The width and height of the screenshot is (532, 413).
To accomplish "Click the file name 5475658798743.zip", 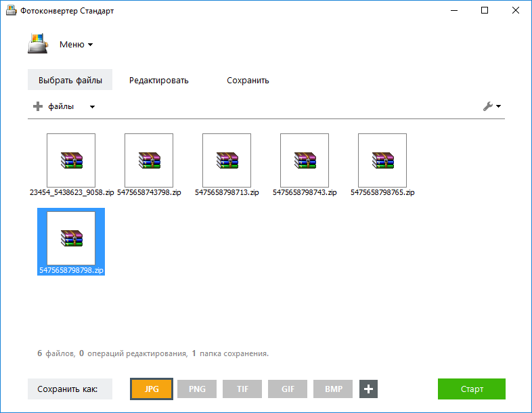I will [x=305, y=192].
